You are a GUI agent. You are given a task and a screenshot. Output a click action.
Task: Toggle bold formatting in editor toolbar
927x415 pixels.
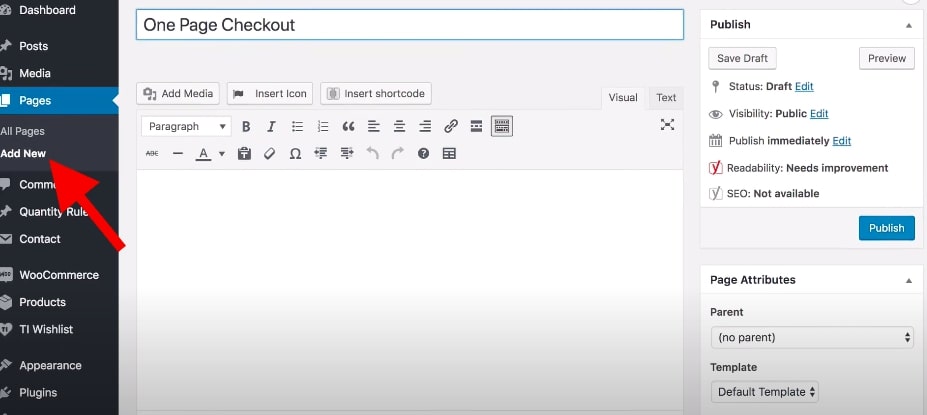pyautogui.click(x=246, y=126)
